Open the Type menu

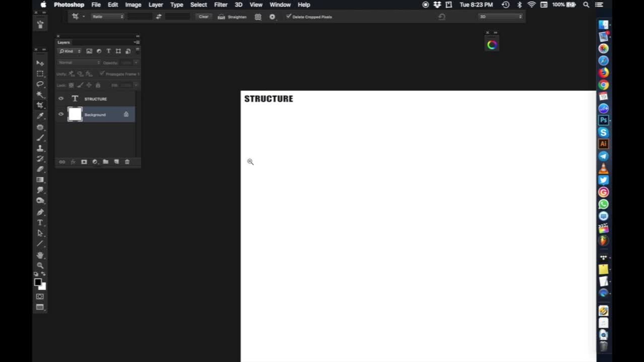coord(177,5)
